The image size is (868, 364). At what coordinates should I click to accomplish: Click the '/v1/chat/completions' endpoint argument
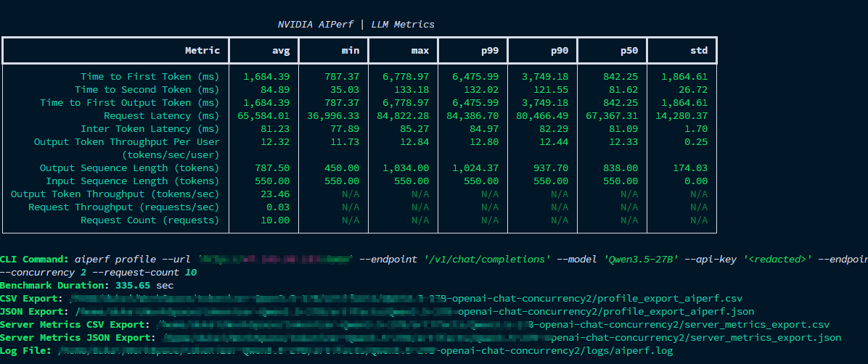[486, 260]
